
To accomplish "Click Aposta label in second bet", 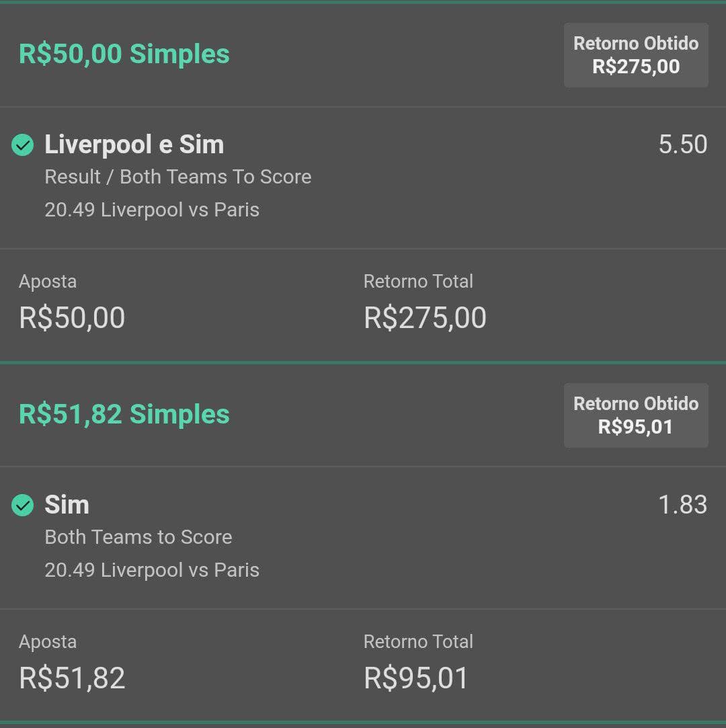I will coord(48,642).
